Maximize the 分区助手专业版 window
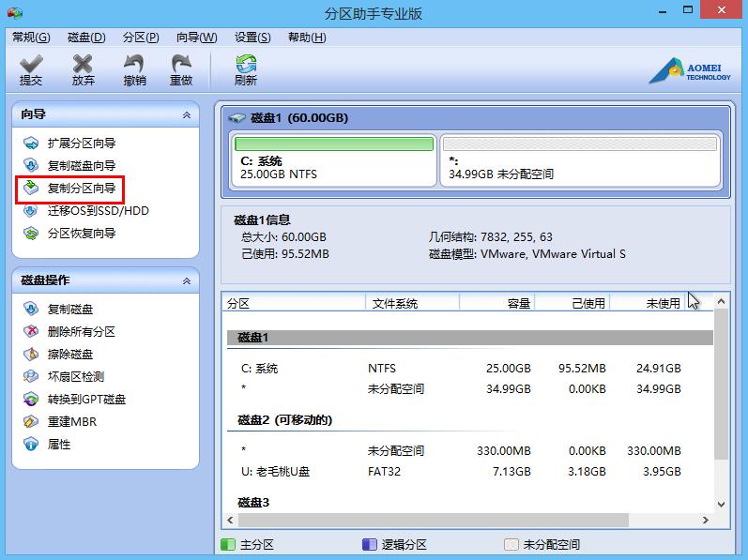Viewport: 748px width, 560px height. click(688, 10)
